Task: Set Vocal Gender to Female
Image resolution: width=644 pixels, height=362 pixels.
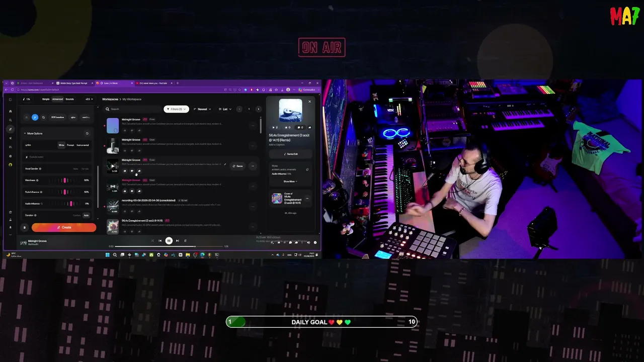Action: tap(86, 169)
